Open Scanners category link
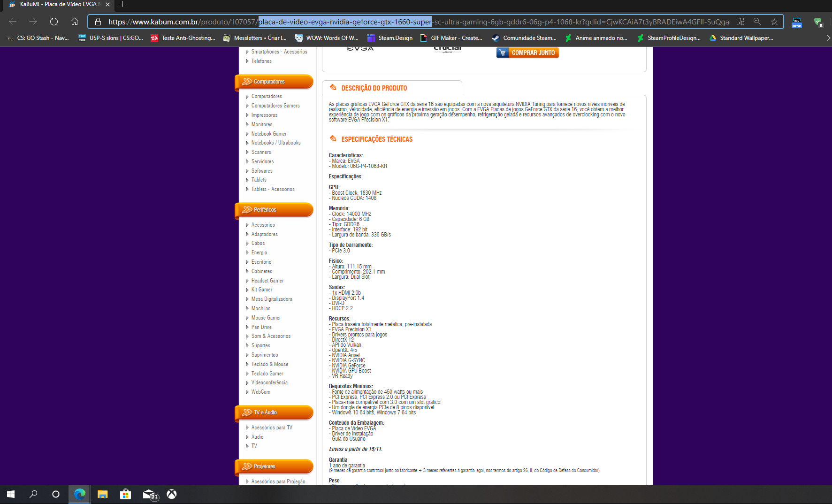 click(261, 152)
